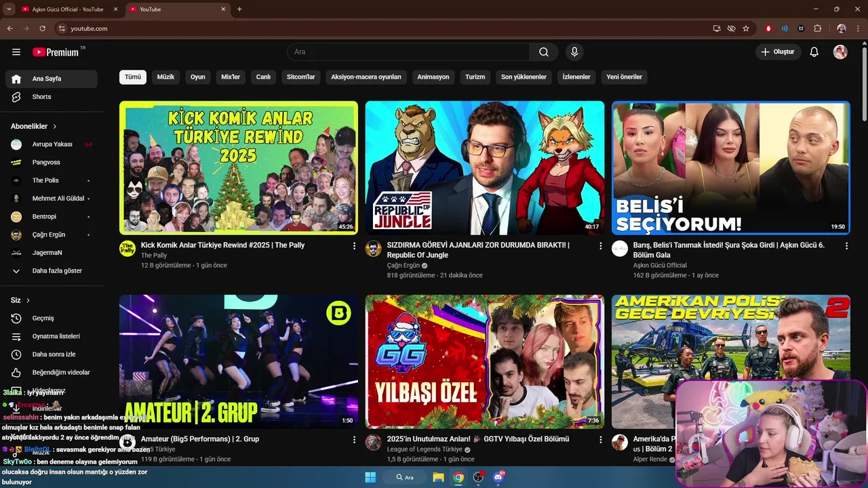Image resolution: width=868 pixels, height=488 pixels.
Task: Open Beğendiğim videolar liked videos
Action: (52, 372)
